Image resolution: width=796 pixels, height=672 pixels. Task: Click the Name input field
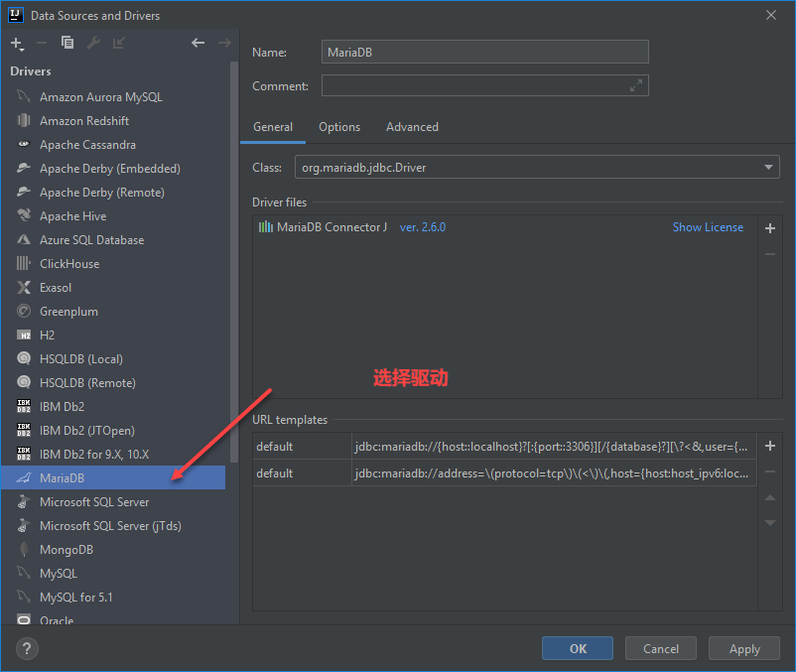point(484,52)
